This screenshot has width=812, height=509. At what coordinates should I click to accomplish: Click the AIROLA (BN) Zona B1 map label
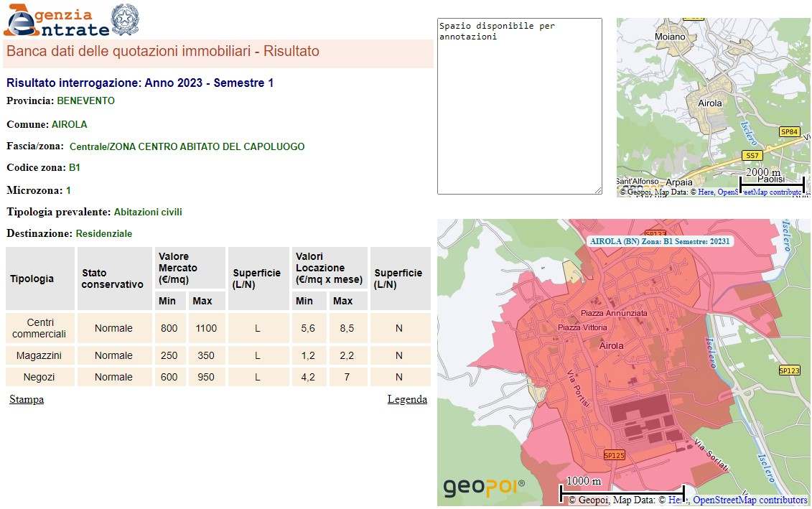pos(659,242)
